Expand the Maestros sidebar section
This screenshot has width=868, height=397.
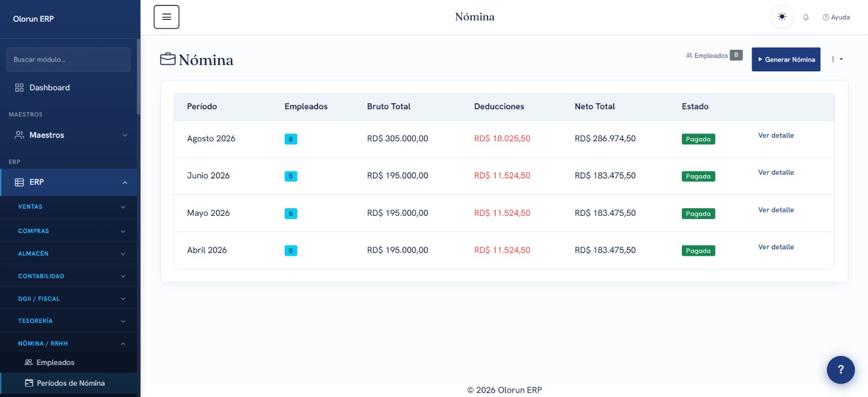coord(69,135)
